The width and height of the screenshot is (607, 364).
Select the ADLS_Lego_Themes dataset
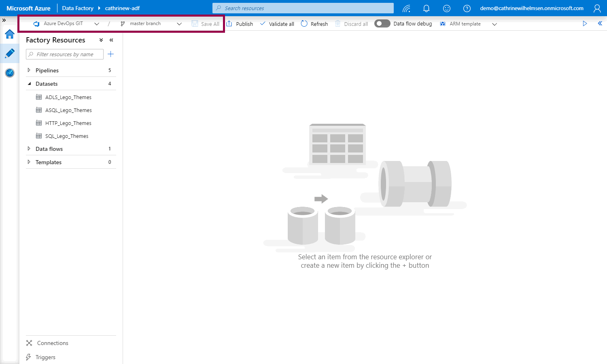click(x=68, y=97)
